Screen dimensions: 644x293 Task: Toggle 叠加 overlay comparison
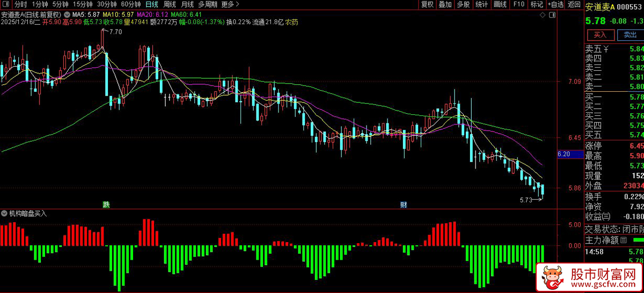pyautogui.click(x=445, y=5)
